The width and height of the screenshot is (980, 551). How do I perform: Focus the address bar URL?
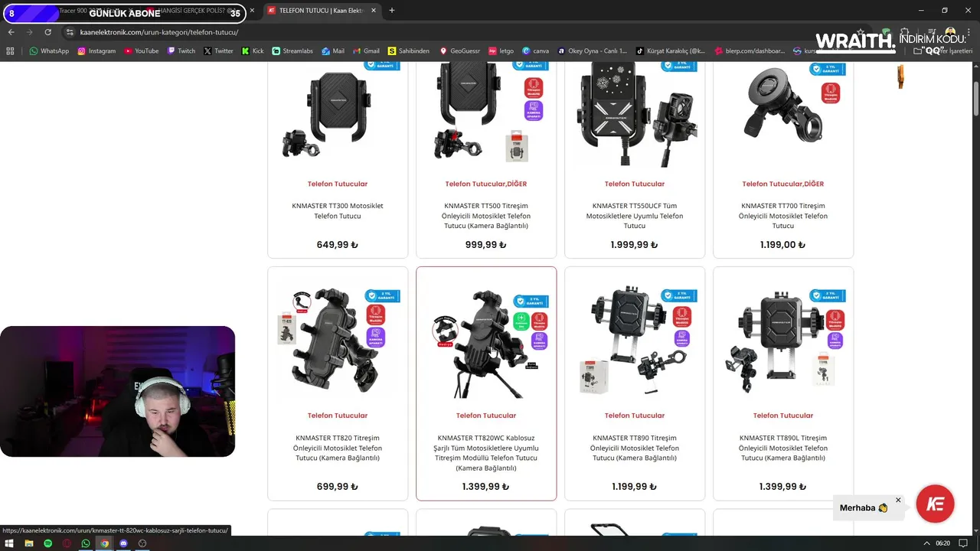[159, 32]
